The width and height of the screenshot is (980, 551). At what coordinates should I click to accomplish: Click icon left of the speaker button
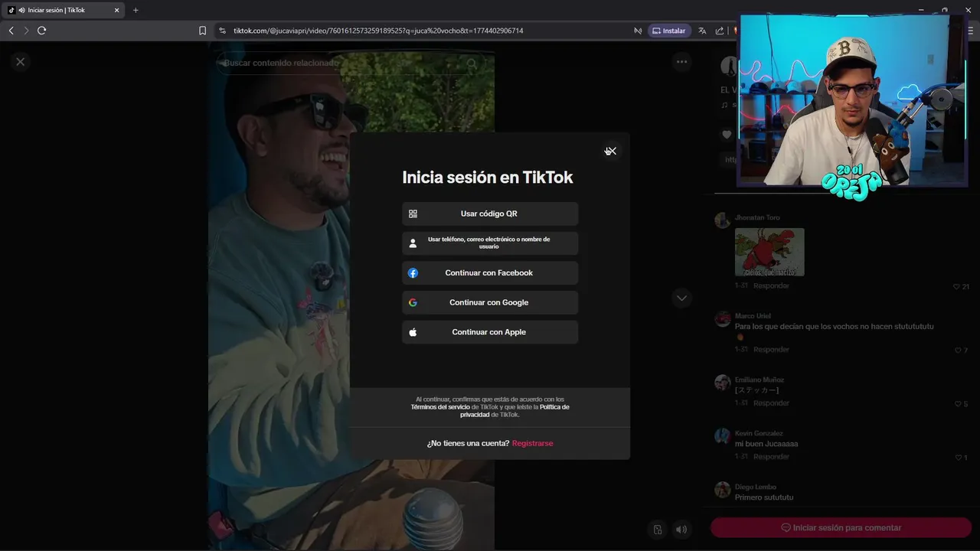click(657, 530)
